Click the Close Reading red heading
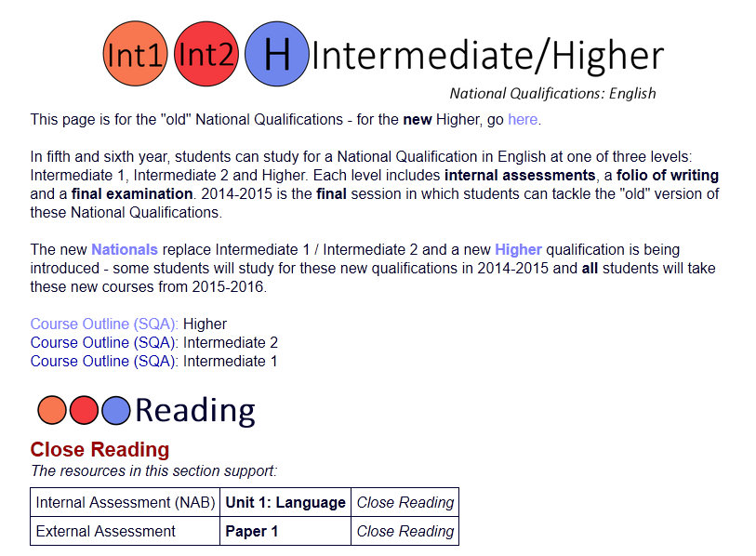Viewport: 756px width, 556px height. coord(99,449)
